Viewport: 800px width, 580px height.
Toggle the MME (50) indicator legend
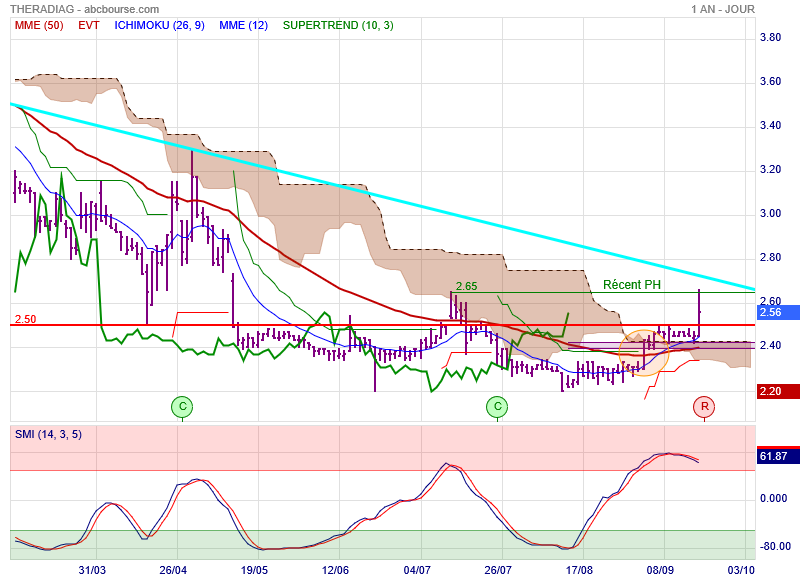point(38,24)
